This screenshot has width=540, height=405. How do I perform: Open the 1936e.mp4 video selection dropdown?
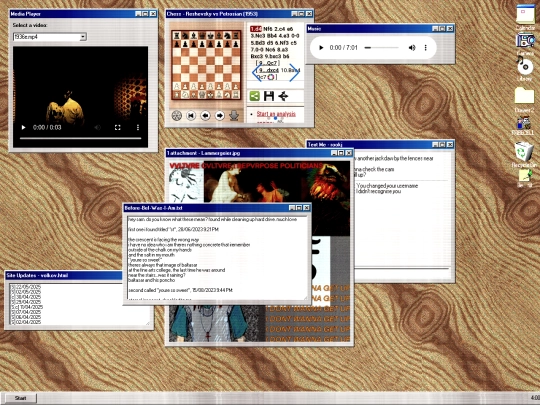(x=83, y=37)
